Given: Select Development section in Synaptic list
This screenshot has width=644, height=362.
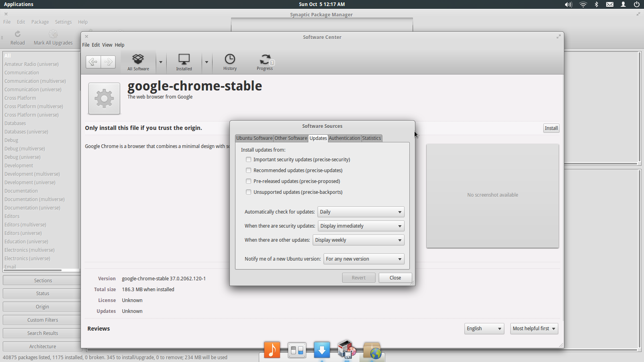Looking at the screenshot, I should click(19, 166).
